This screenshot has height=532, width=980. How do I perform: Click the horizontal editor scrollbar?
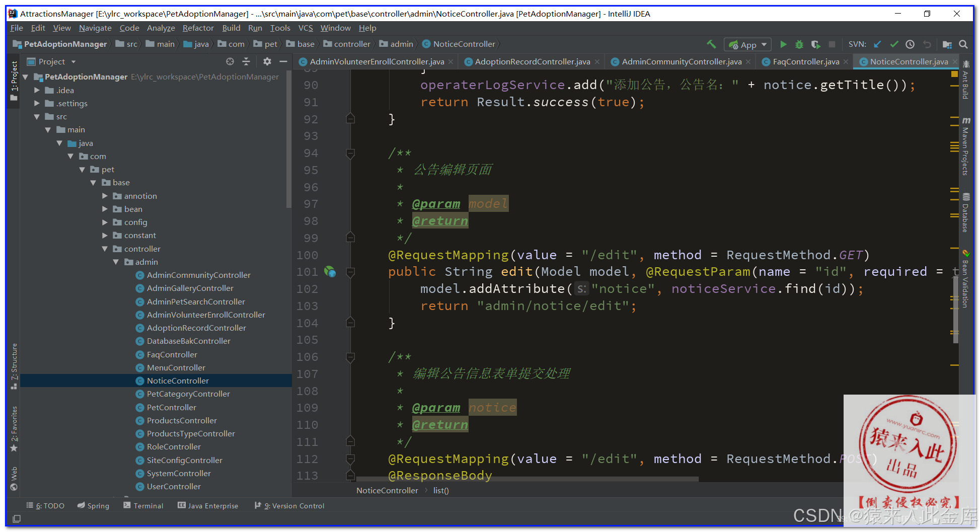527,479
